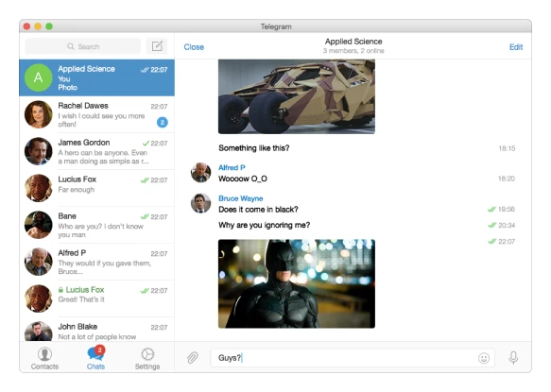Open the James Gordon conversation
551x392 pixels.
(96, 151)
